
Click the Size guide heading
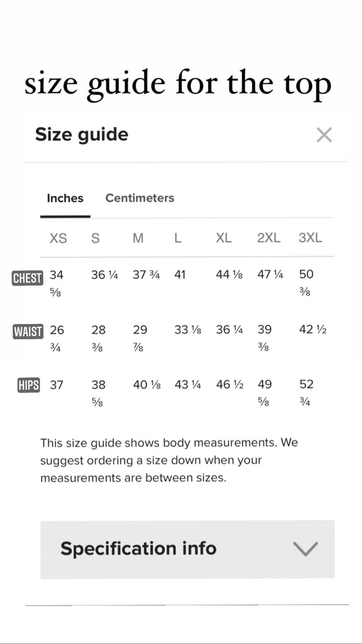82,134
